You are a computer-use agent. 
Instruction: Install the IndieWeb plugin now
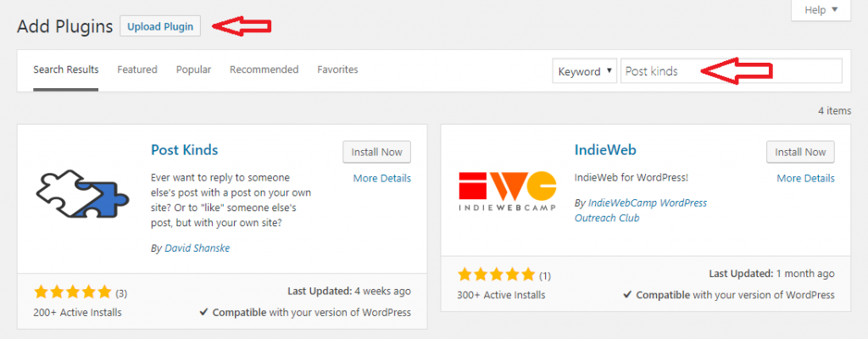(800, 153)
